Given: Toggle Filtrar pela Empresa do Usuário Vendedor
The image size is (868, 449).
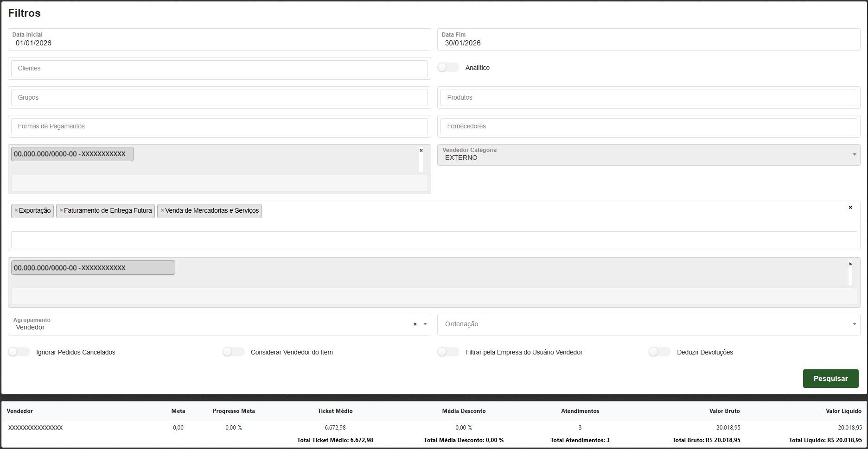Looking at the screenshot, I should (x=448, y=352).
